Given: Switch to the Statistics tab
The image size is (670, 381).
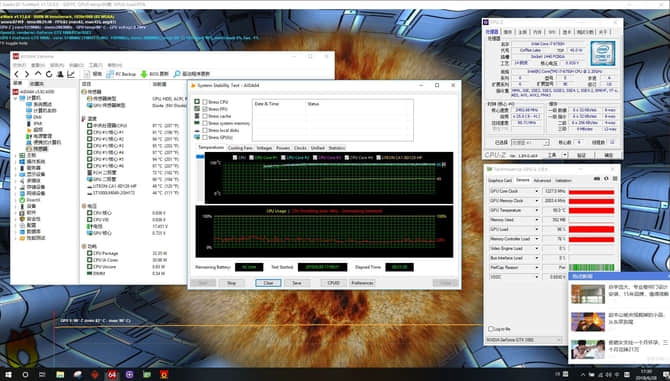Looking at the screenshot, I should [337, 148].
